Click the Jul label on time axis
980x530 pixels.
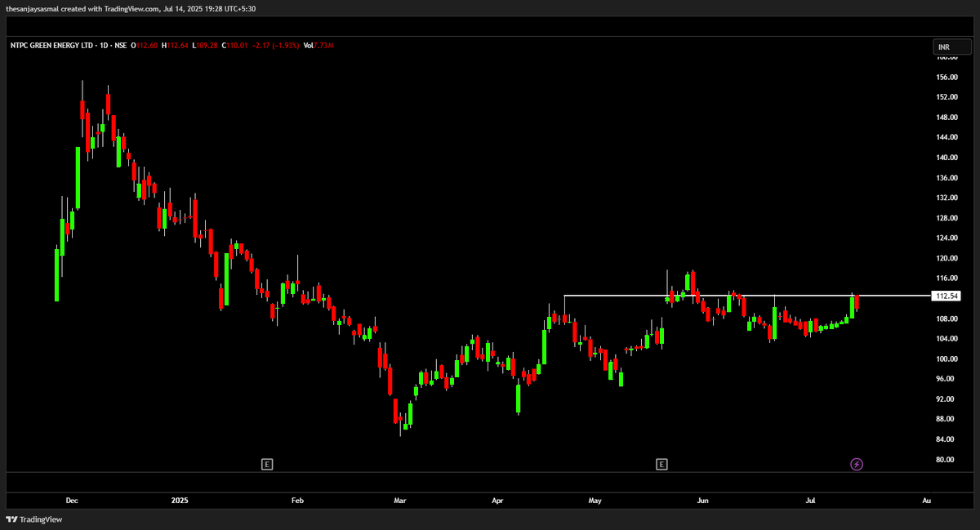[x=811, y=500]
